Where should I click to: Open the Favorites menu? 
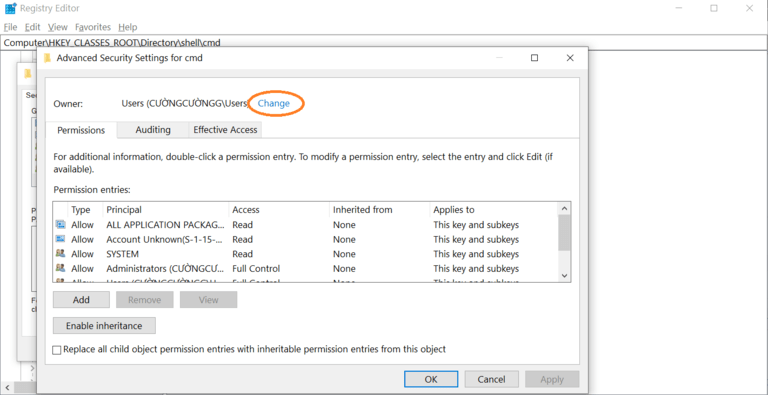pos(93,27)
